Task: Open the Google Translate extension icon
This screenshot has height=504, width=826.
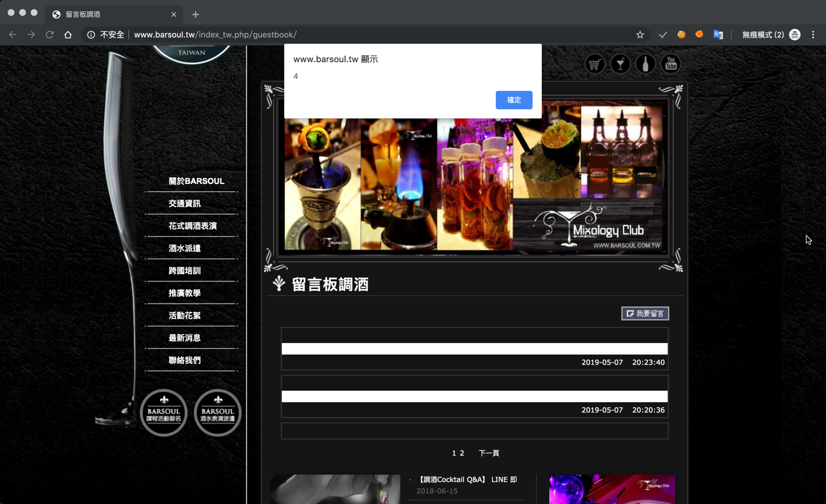Action: click(x=718, y=34)
